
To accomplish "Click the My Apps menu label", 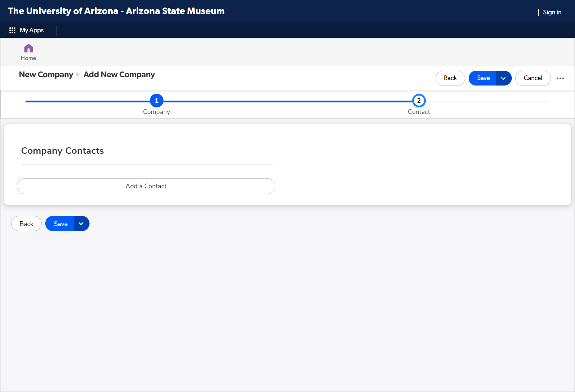I will pyautogui.click(x=32, y=30).
